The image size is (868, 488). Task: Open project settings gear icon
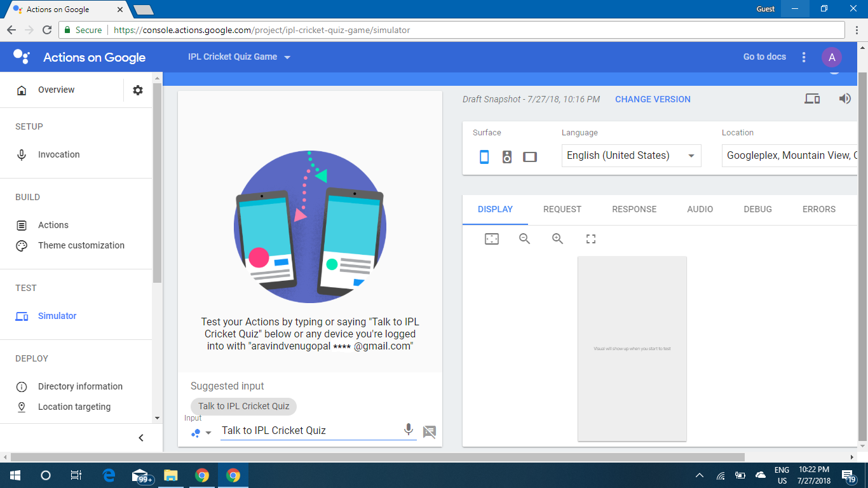[138, 90]
